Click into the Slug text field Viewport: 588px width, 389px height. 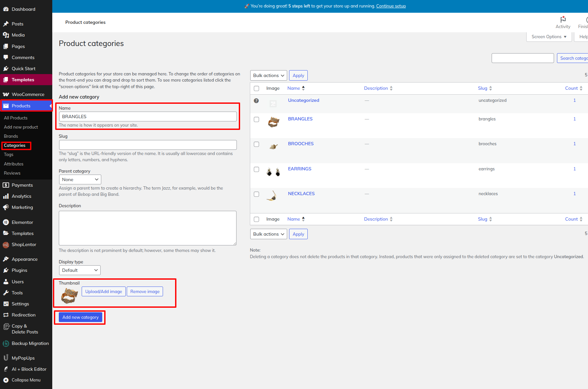[148, 145]
